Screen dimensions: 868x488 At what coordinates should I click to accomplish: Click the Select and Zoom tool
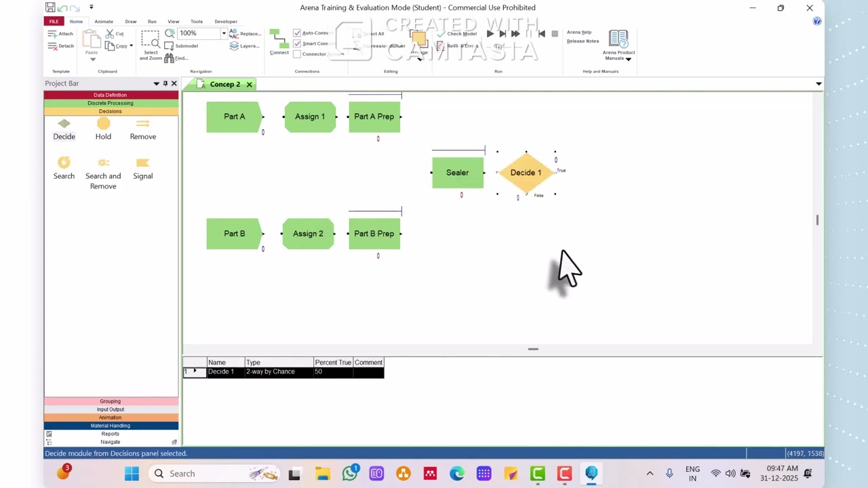[151, 45]
